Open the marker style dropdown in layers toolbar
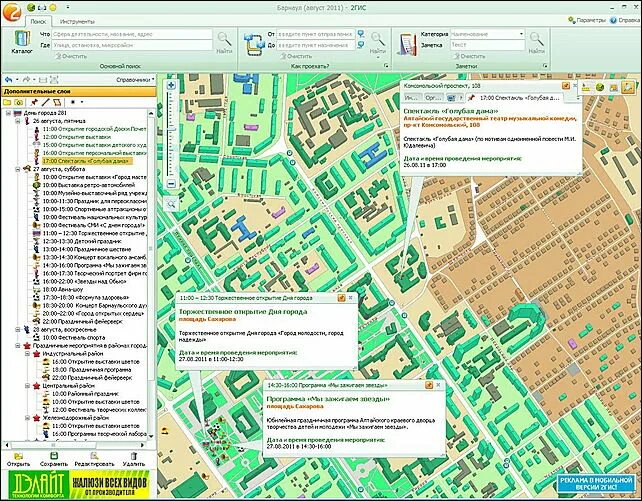642x501 pixels. point(82,102)
